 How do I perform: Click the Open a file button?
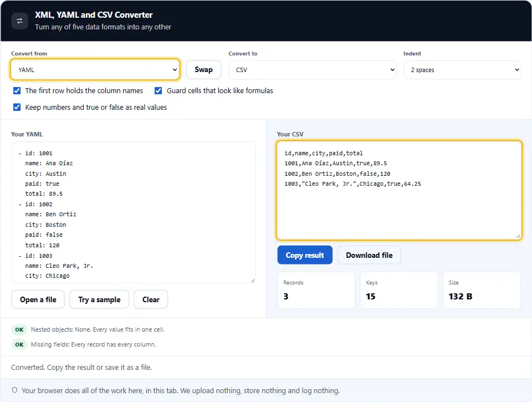tap(38, 299)
